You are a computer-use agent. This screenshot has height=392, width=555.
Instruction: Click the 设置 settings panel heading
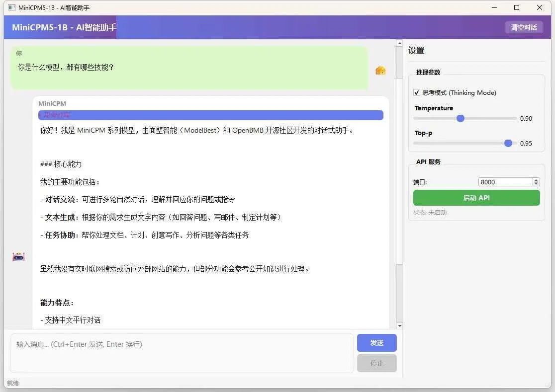click(416, 50)
